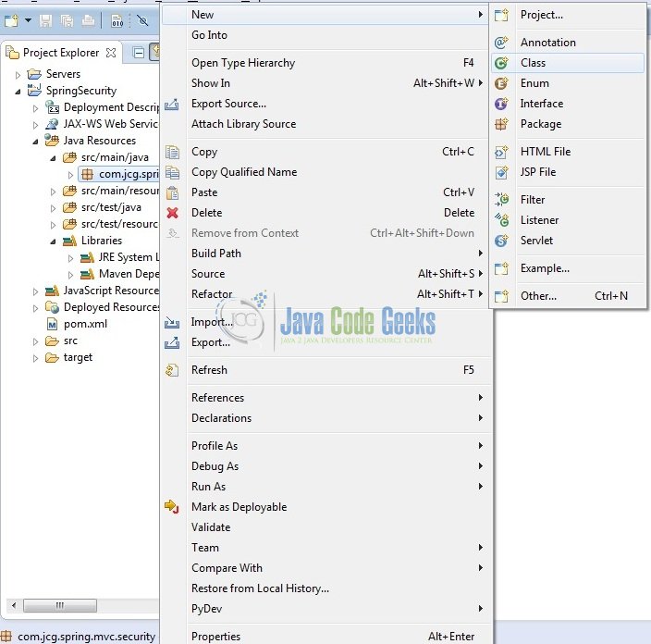Click scrollbar left arrow in Project Explorer
Viewport: 651px width, 644px height.
[14, 605]
